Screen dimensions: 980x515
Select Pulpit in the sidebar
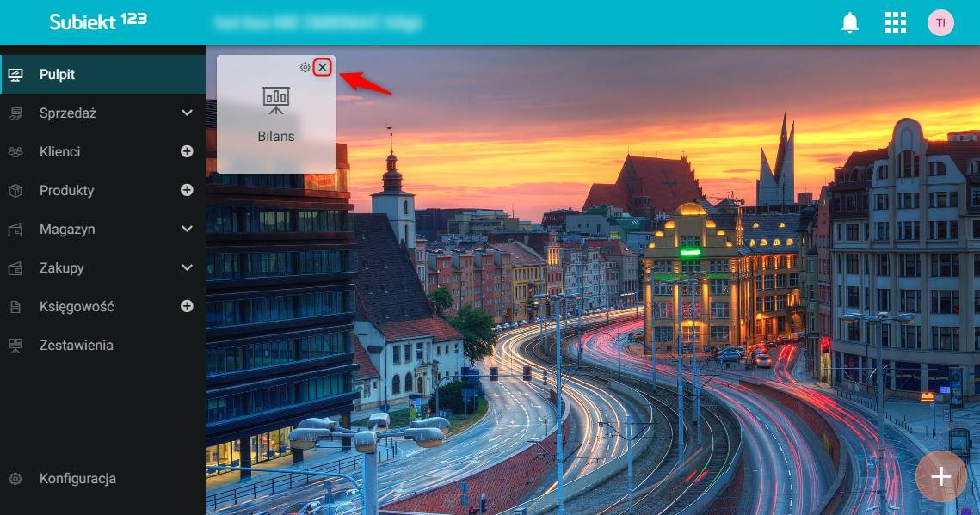point(103,74)
